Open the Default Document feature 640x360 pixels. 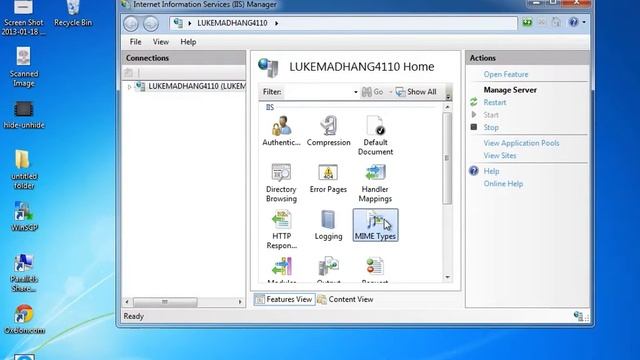[x=375, y=136]
